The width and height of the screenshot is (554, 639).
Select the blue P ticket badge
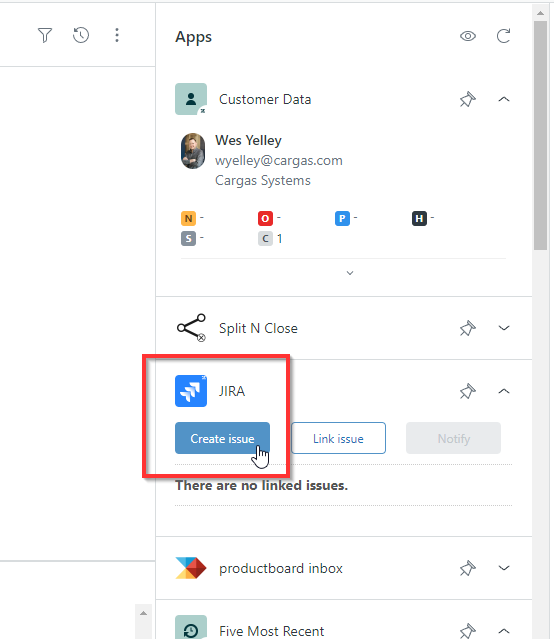click(x=342, y=218)
